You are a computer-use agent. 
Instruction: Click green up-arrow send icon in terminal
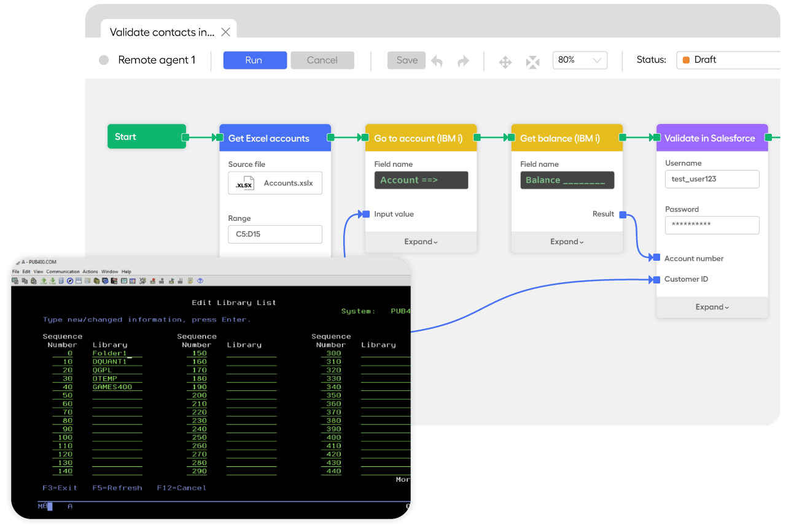pos(44,281)
